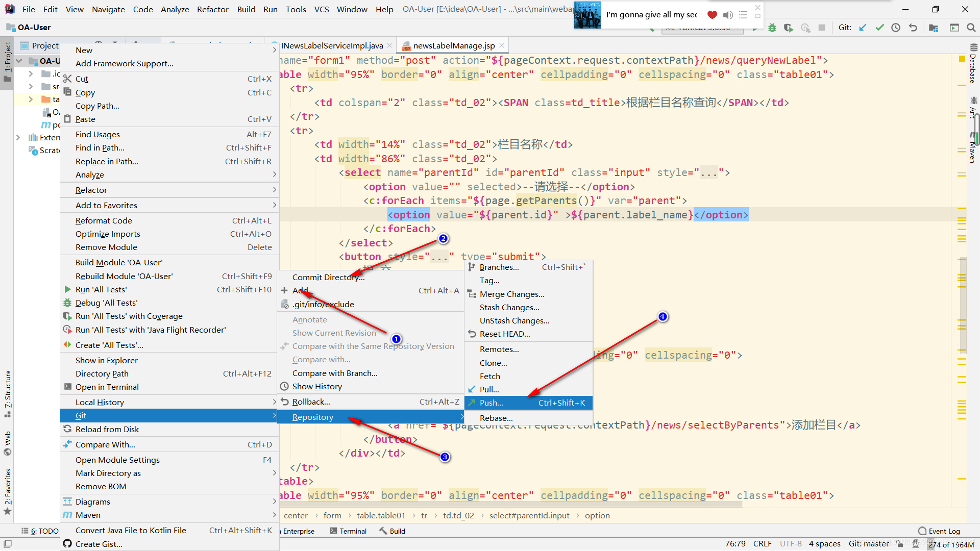
Task: Open the Event Log button
Action: 939,531
